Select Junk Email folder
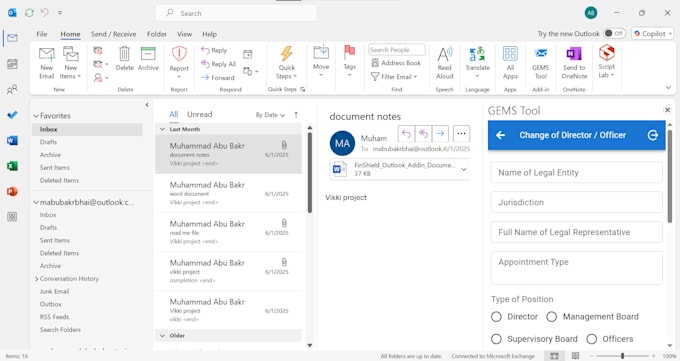Viewport: 680px width, 361px height. click(x=55, y=291)
